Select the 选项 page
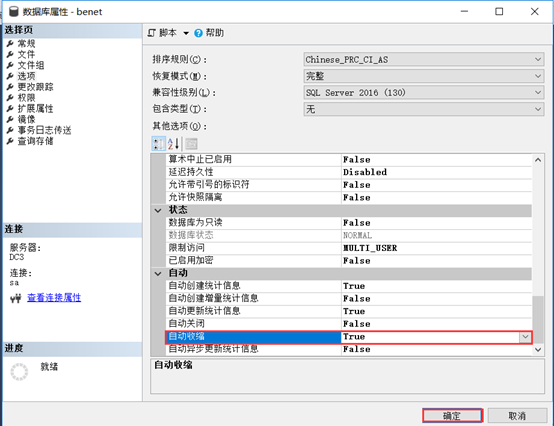This screenshot has width=554, height=426. tap(26, 76)
